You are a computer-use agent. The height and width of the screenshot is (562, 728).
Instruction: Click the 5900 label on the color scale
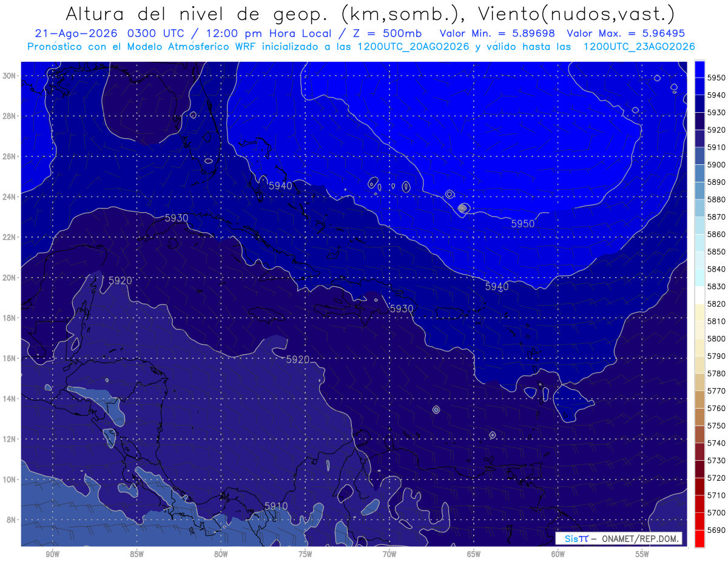click(x=716, y=165)
